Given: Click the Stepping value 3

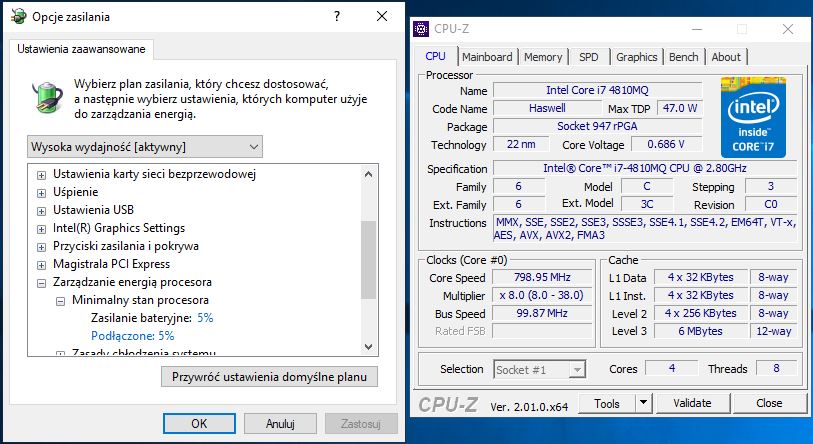Looking at the screenshot, I should point(770,186).
